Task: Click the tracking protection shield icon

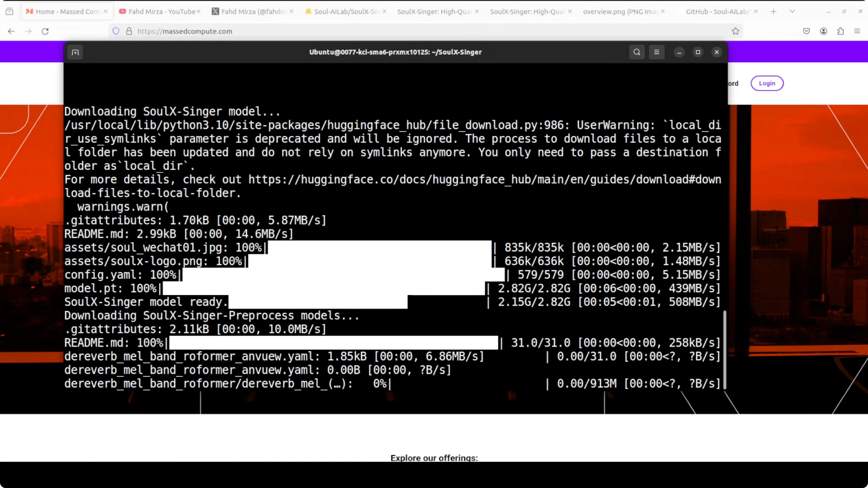Action: click(116, 31)
